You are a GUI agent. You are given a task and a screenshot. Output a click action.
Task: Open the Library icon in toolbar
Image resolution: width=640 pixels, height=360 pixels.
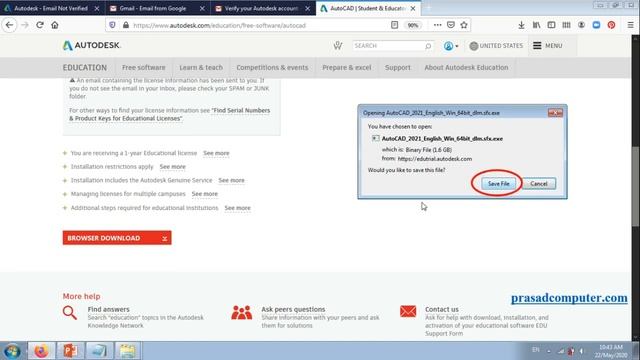536,25
